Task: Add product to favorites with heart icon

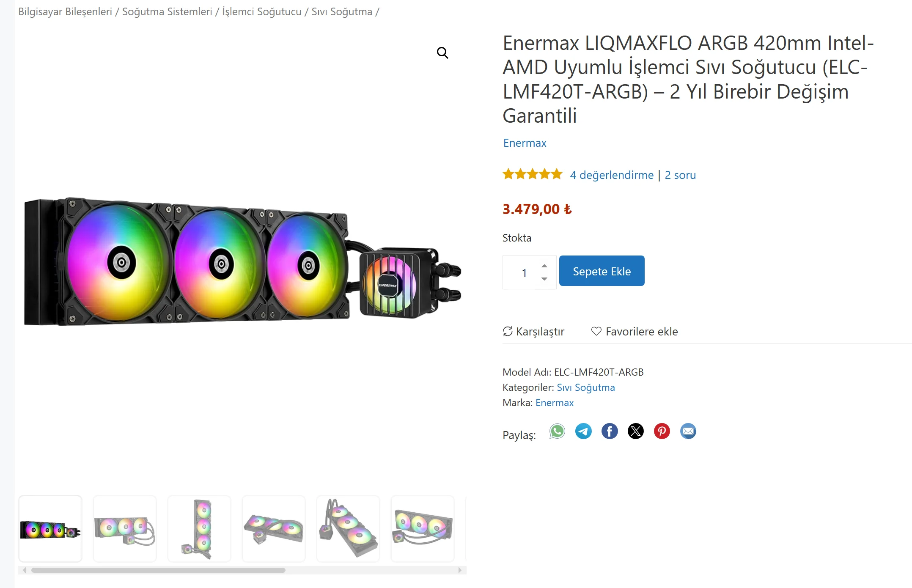Action: [x=596, y=331]
